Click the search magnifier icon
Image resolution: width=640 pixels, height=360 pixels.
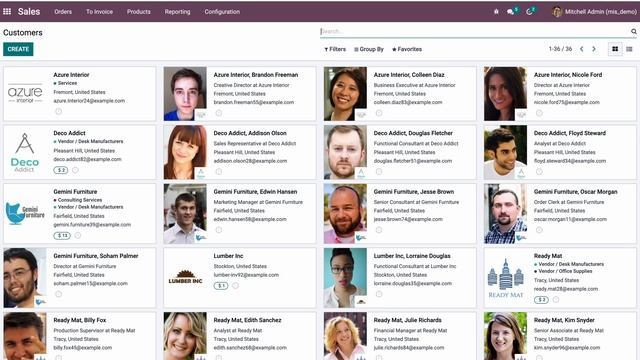point(633,31)
